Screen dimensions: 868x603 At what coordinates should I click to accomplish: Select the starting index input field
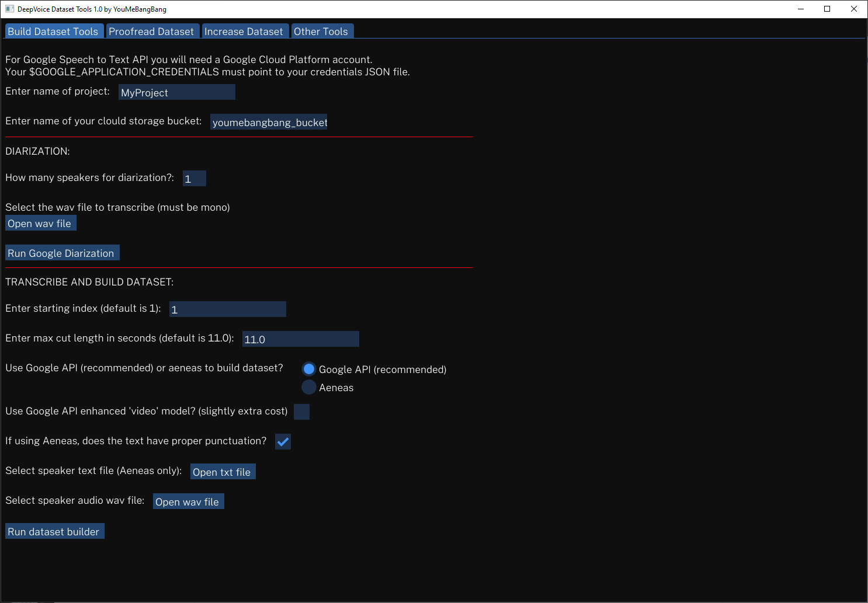[x=227, y=309]
